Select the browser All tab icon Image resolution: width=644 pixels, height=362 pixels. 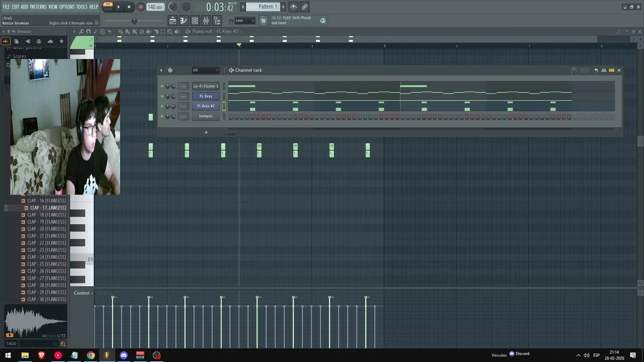5,41
